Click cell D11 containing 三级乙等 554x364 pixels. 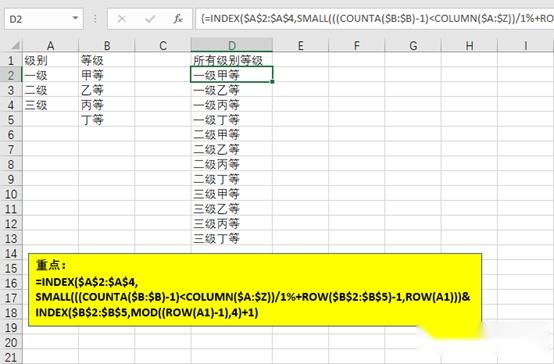point(232,209)
